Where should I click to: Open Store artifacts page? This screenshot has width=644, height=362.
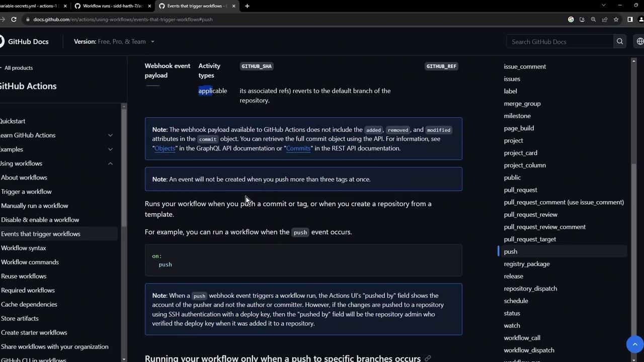(20, 318)
